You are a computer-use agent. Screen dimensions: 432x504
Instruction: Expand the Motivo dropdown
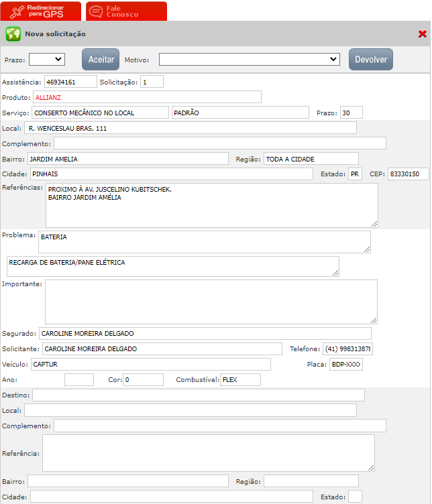[250, 60]
